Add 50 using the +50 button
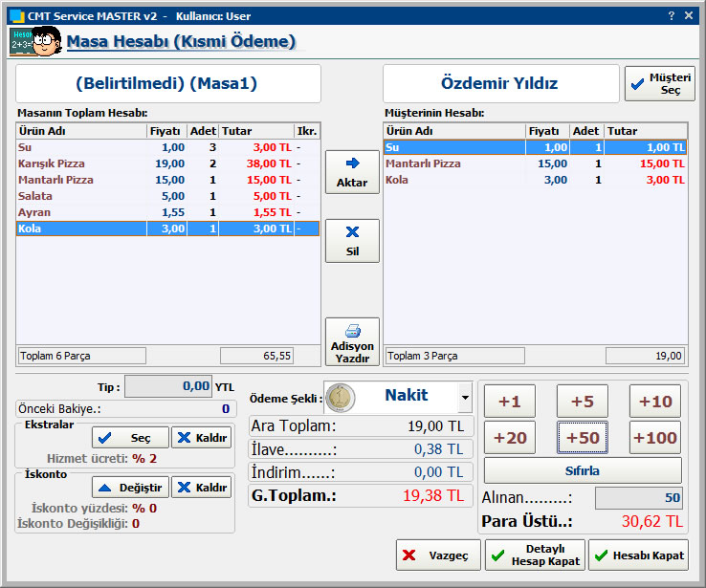 pyautogui.click(x=583, y=438)
